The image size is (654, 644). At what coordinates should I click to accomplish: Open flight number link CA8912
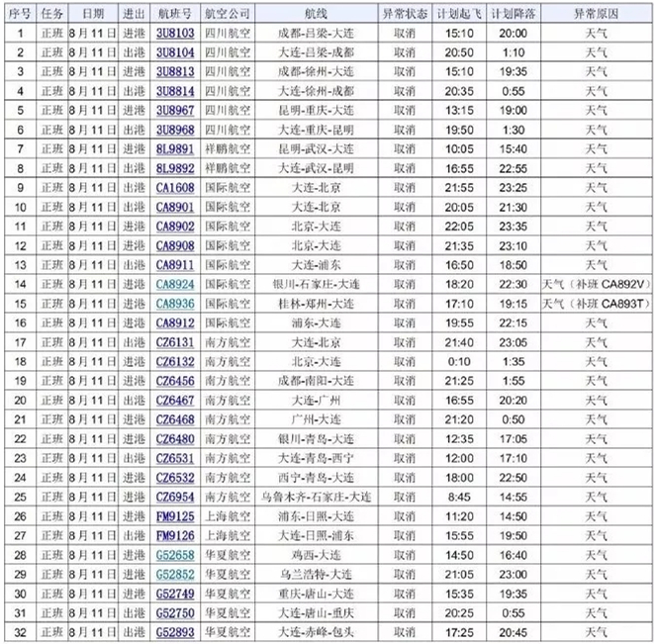(x=175, y=322)
